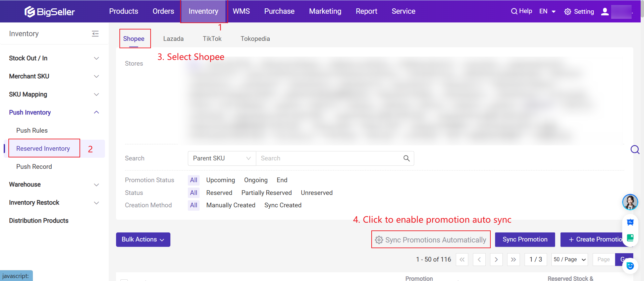Filter Creation Method by Manually Created
644x281 pixels.
(x=231, y=205)
